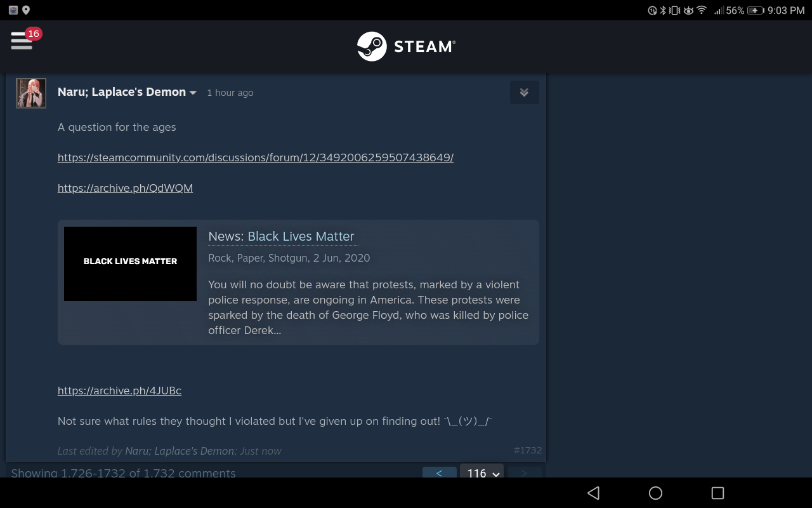Open the Black Lives Matter news thumbnail
Image resolution: width=812 pixels, height=508 pixels.
pos(130,264)
